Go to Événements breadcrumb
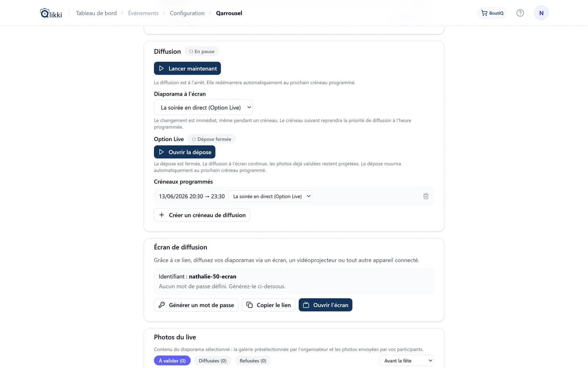Viewport: 588px width, 368px height. 143,13
